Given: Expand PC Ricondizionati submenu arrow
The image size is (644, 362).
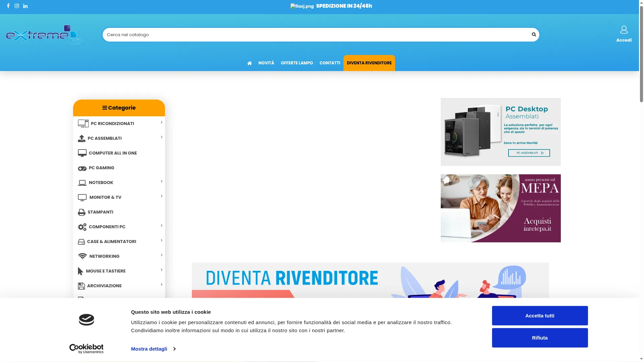Looking at the screenshot, I should [x=161, y=122].
